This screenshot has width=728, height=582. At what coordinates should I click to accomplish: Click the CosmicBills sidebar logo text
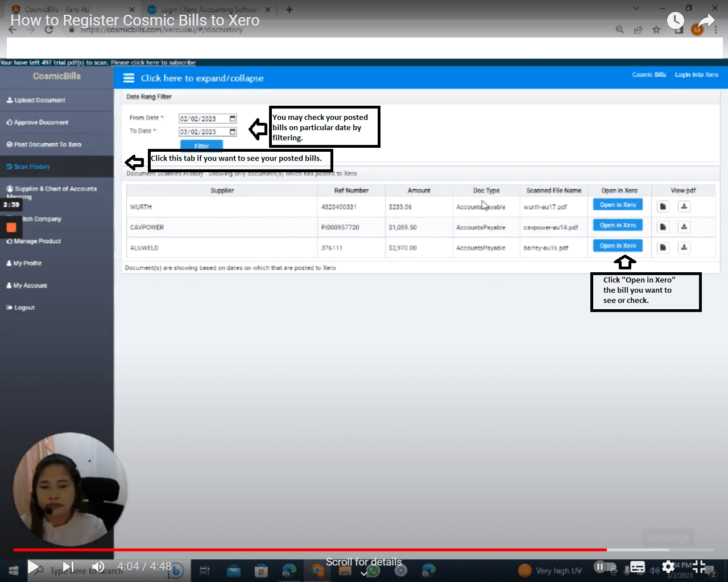pyautogui.click(x=57, y=76)
